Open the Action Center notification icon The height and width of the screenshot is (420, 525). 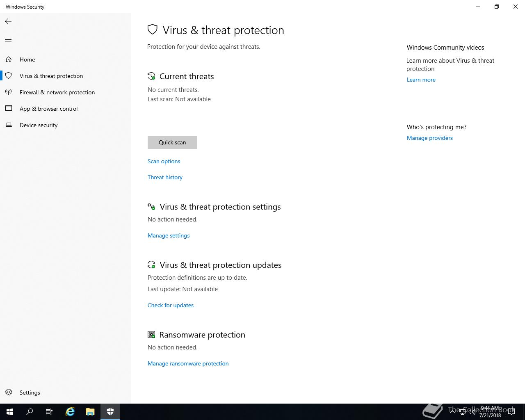tap(511, 411)
